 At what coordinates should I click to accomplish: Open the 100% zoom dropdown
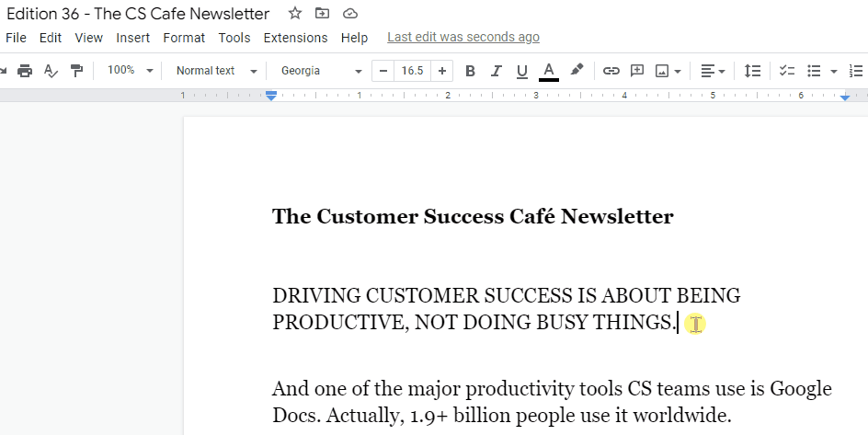130,70
